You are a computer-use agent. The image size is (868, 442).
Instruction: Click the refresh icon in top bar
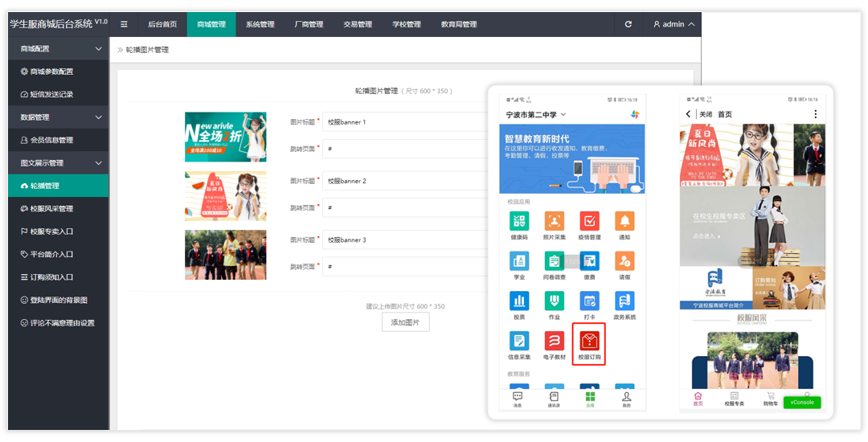point(628,24)
